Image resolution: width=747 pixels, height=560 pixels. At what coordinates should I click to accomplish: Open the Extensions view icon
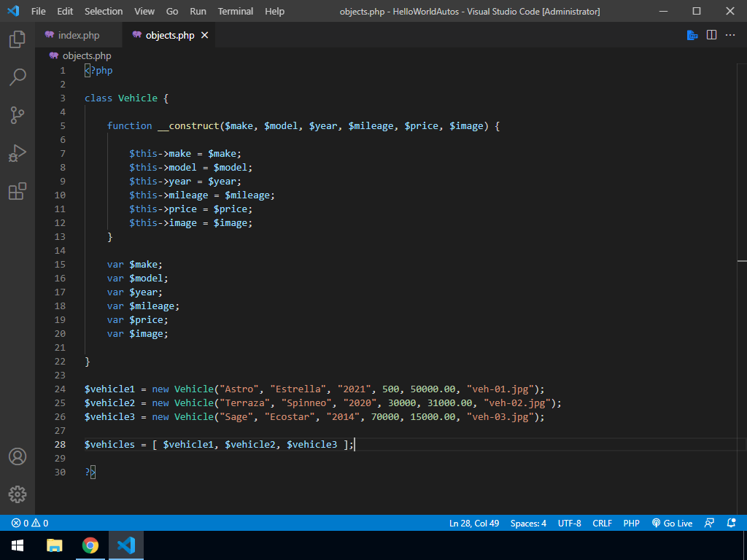click(x=18, y=191)
